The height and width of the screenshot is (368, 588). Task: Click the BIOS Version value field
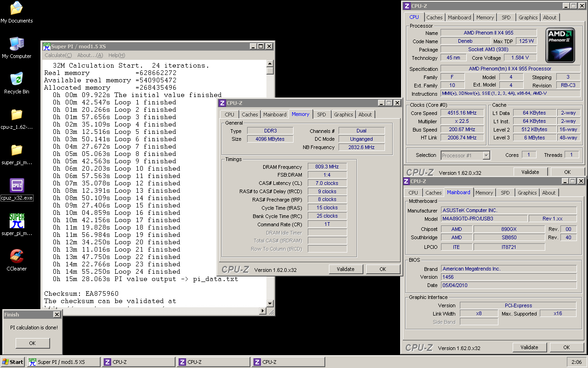coord(509,277)
